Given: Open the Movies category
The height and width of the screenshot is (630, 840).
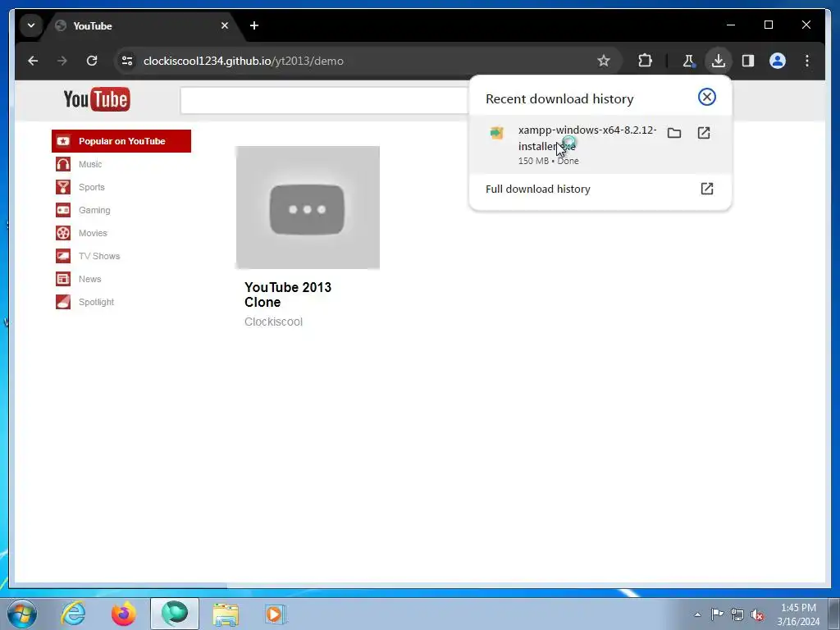Looking at the screenshot, I should [93, 233].
